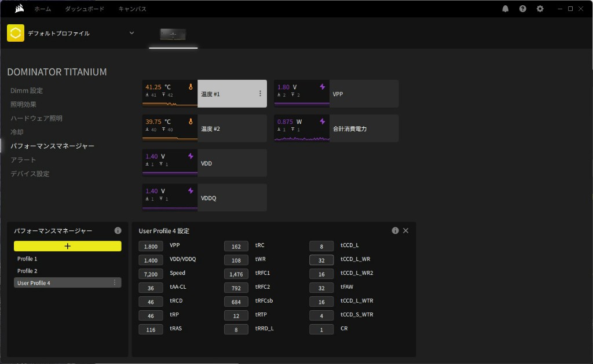
Task: Close the User Profile 4 設定 panel
Action: (405, 230)
